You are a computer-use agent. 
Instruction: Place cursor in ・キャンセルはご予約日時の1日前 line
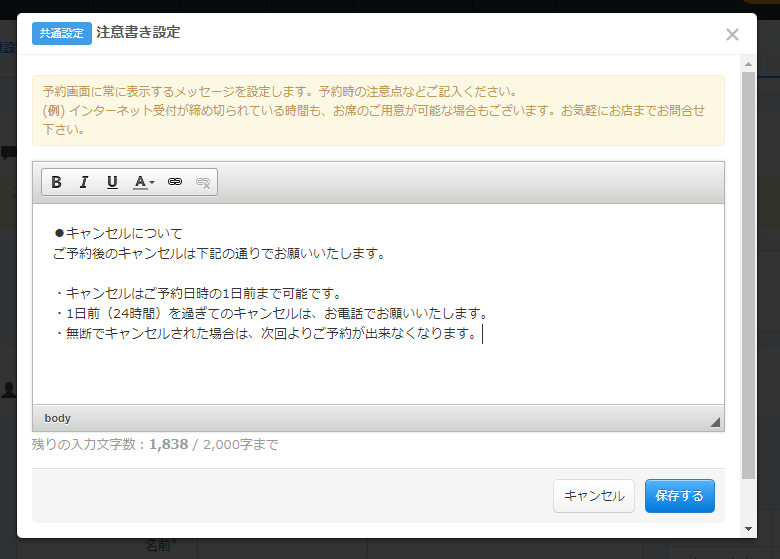tap(200, 293)
